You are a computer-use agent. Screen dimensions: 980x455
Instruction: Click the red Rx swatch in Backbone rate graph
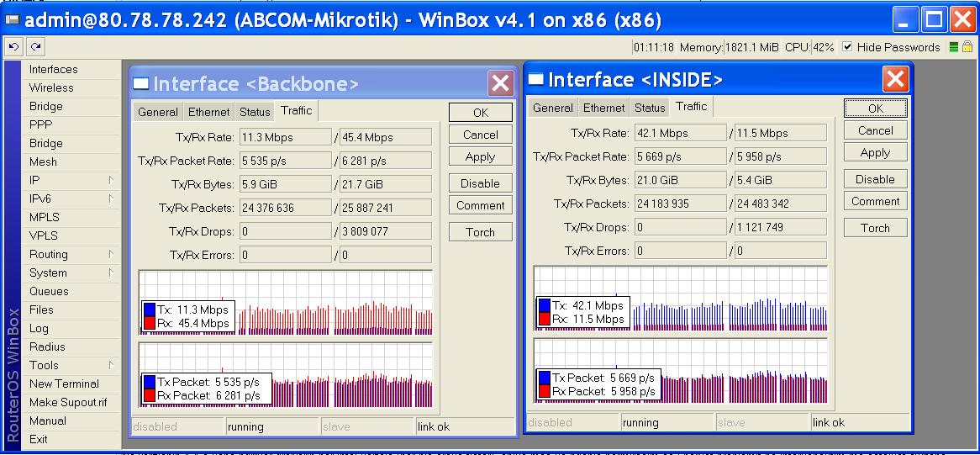click(150, 323)
